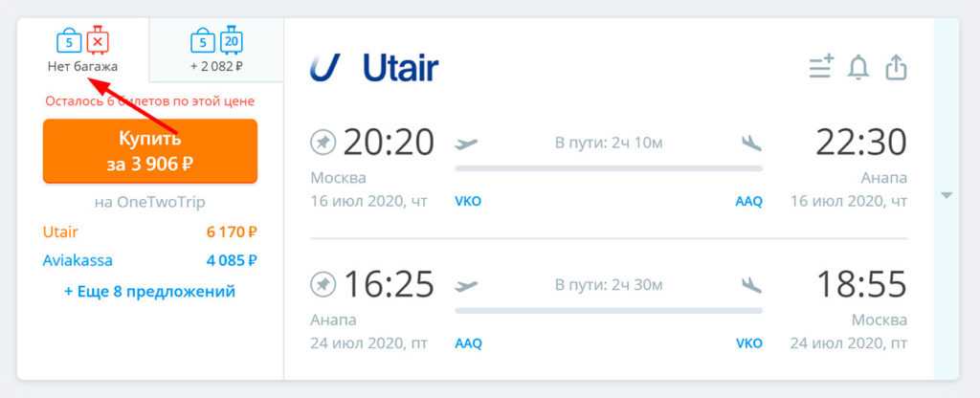Screen dimensions: 980x398
Task: Expand the Еще 8 предложений list
Action: [x=150, y=291]
